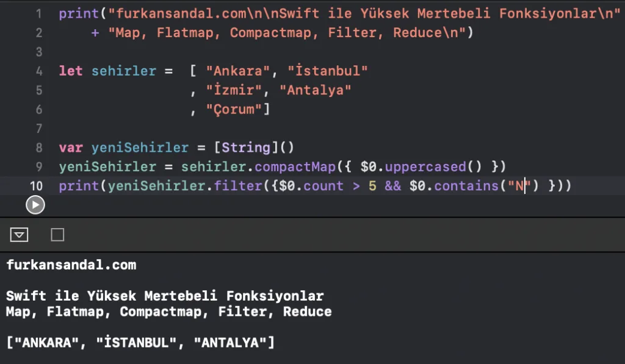Click the let keyword on line 4
625x364 pixels.
click(x=71, y=71)
